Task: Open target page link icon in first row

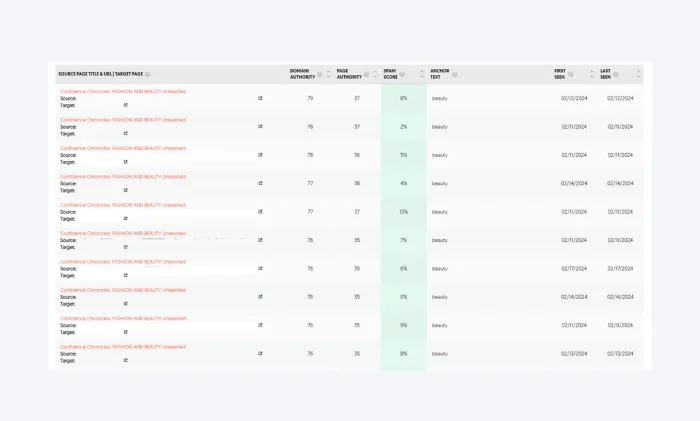Action: [x=125, y=105]
